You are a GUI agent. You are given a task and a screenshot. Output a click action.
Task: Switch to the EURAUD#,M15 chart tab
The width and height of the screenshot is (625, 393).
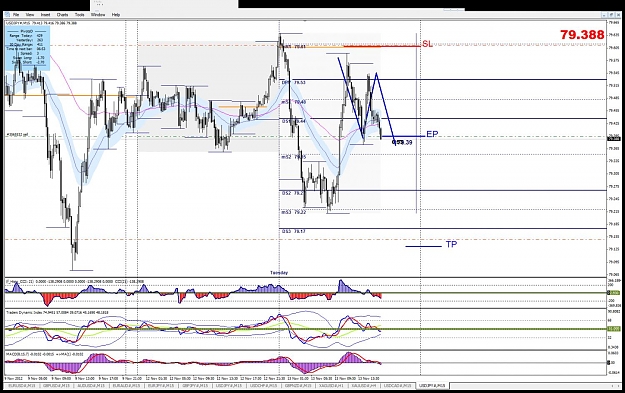[126, 386]
